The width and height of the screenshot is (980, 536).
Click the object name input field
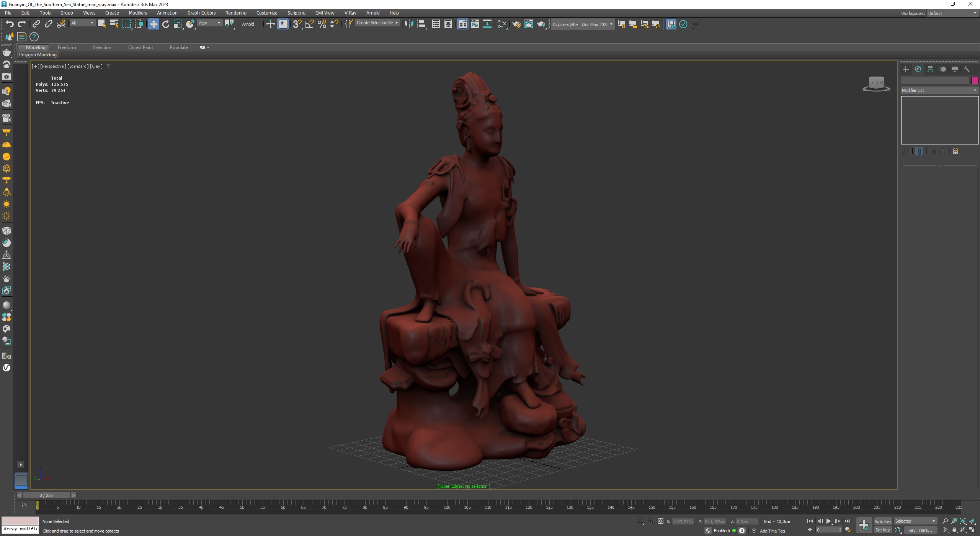pyautogui.click(x=935, y=80)
